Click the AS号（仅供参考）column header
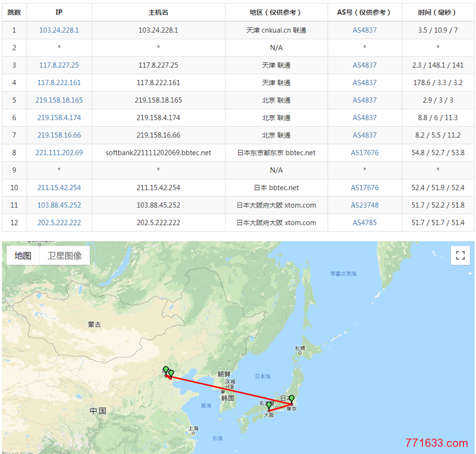 [x=364, y=12]
